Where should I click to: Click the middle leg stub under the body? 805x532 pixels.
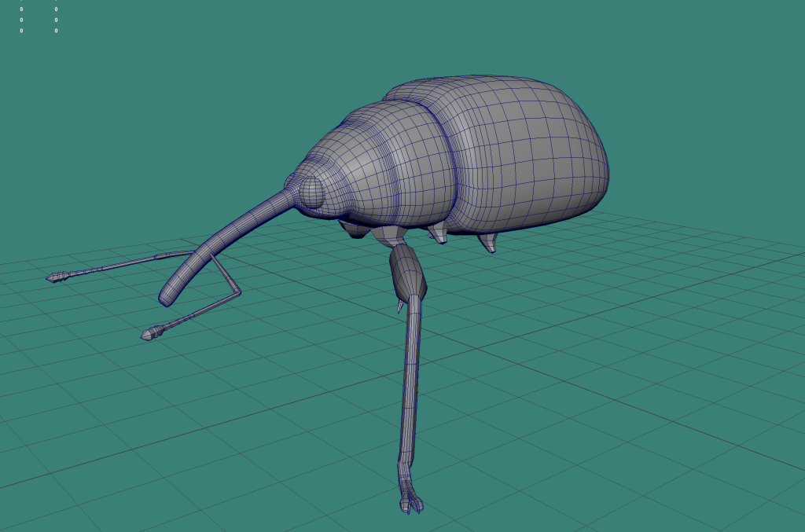coord(437,233)
